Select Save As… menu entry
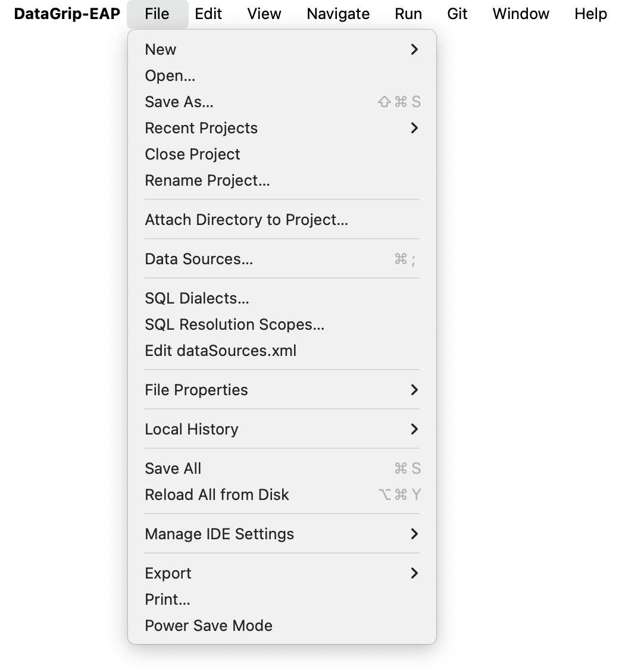619x672 pixels. (179, 102)
